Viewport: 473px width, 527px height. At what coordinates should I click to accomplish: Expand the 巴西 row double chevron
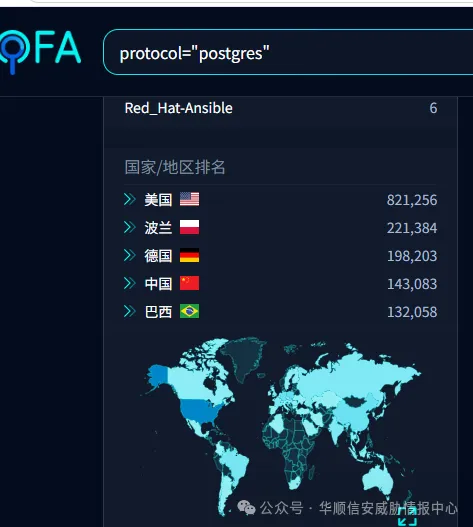pos(129,311)
